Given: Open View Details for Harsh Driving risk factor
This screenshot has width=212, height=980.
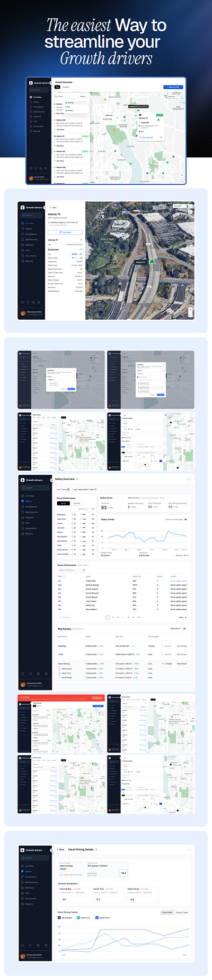Looking at the screenshot, I should click(x=182, y=663).
